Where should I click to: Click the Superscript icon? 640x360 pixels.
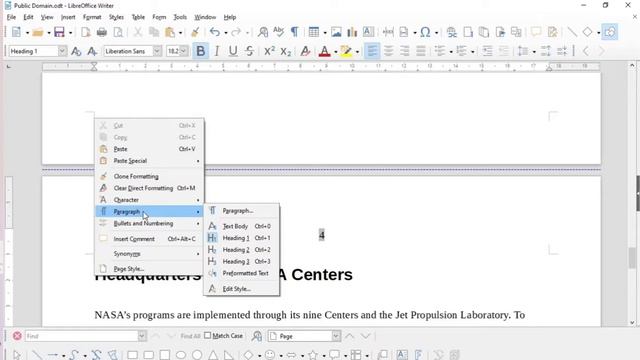pos(269,51)
